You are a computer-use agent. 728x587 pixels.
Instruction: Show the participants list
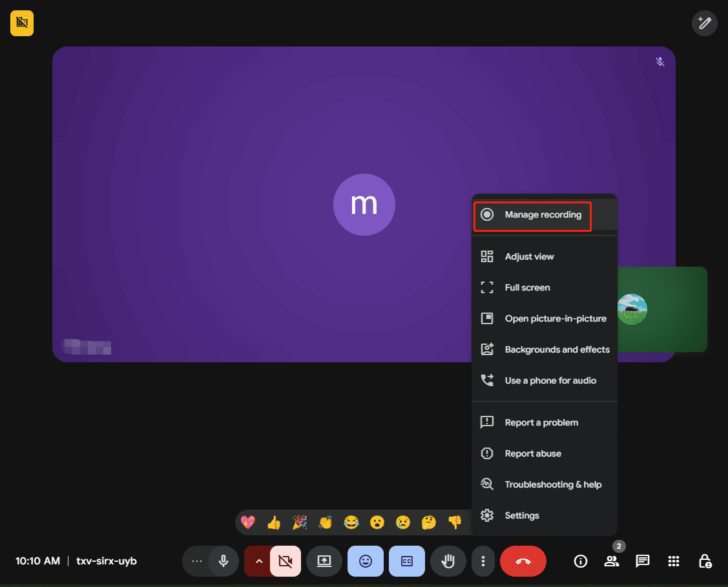point(611,561)
